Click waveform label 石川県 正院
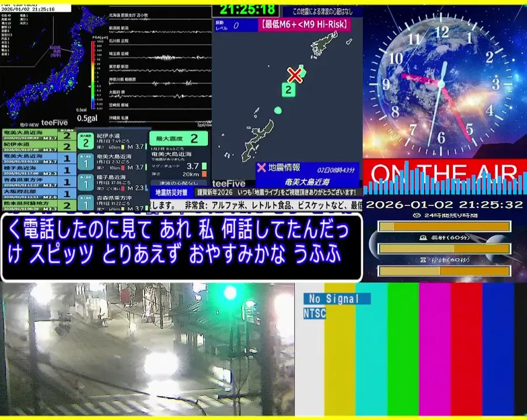Image resolution: width=527 pixels, height=420 pixels. (x=118, y=41)
